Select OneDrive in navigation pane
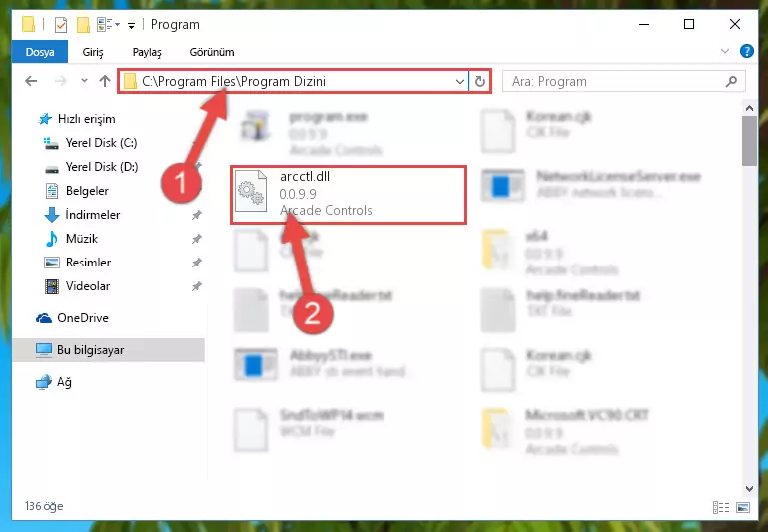Screen dimensions: 768x532 (82, 318)
